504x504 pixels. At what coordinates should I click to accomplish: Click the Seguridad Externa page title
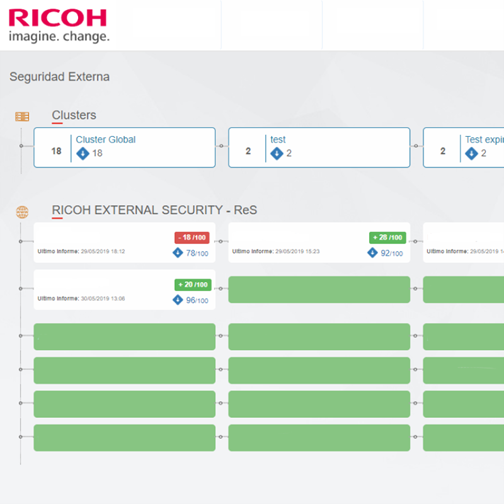(x=59, y=77)
